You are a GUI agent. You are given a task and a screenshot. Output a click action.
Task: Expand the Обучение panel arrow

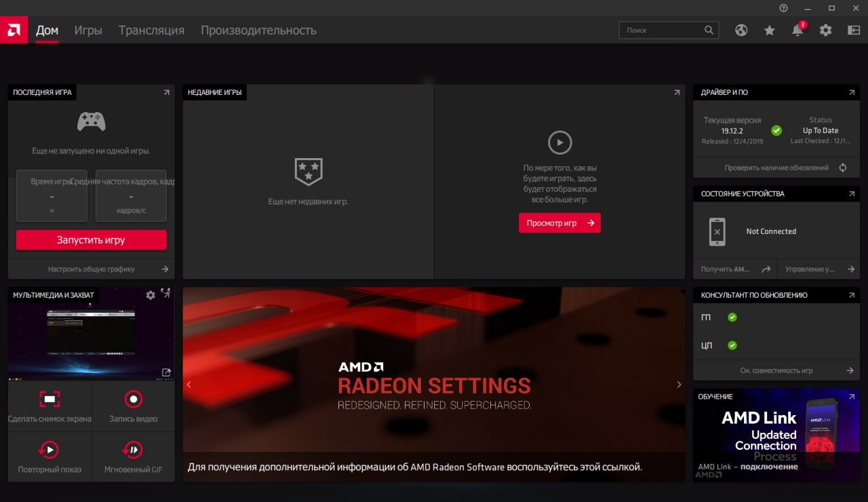(x=852, y=396)
